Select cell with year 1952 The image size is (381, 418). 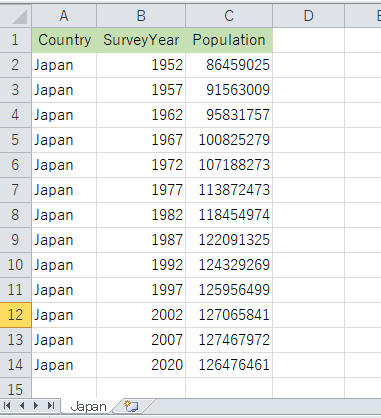click(x=141, y=65)
